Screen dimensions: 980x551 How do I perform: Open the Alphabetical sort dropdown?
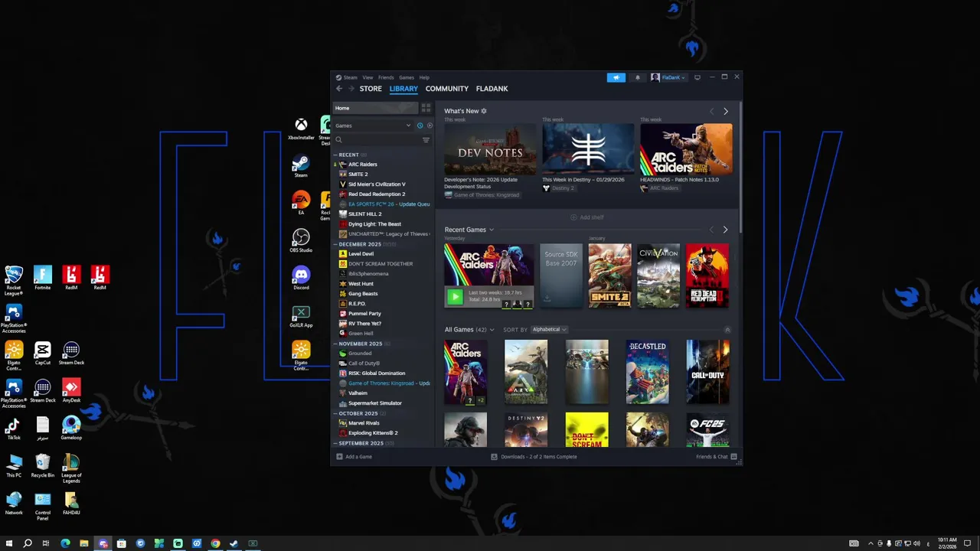point(549,330)
